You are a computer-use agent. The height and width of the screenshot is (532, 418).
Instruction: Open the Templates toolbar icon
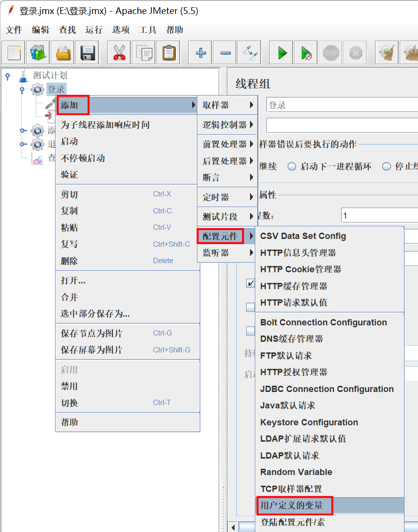[x=38, y=53]
